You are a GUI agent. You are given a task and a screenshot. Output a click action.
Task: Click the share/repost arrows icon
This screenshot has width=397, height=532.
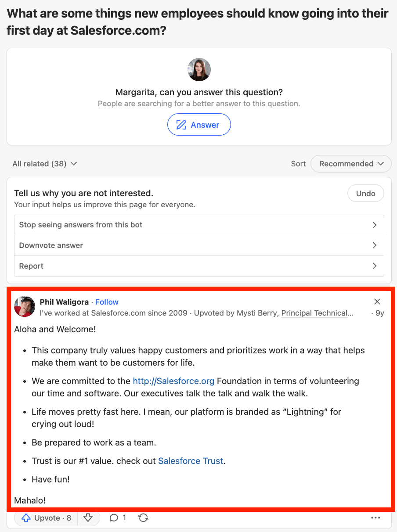143,518
